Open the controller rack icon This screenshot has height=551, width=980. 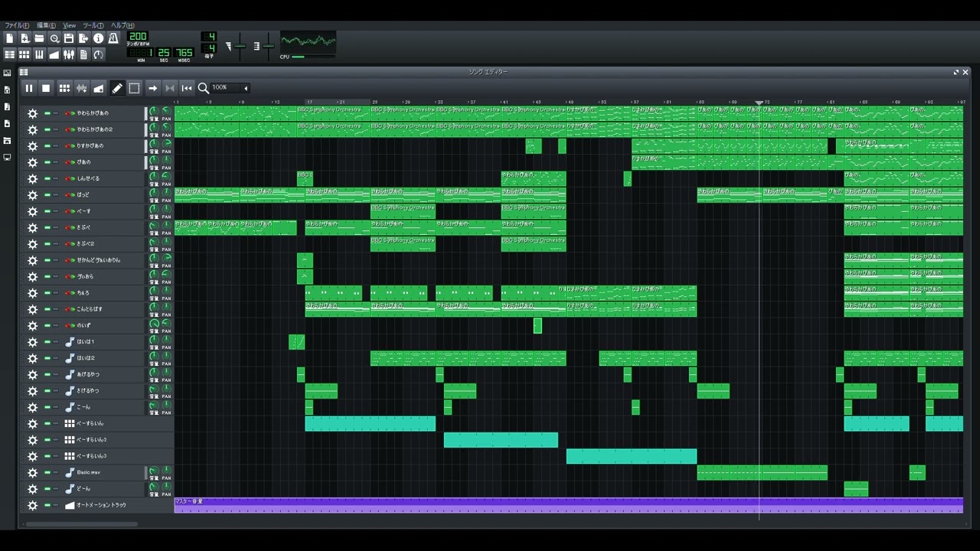[98, 54]
